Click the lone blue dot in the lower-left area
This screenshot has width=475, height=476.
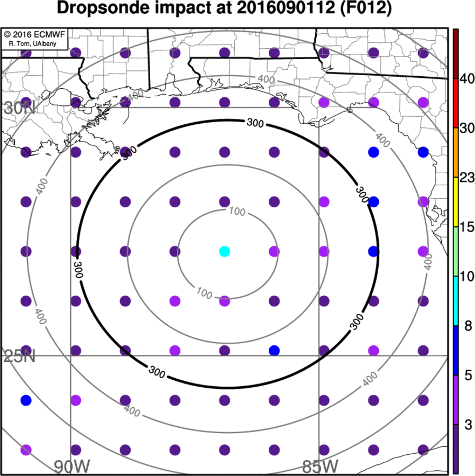click(x=26, y=400)
